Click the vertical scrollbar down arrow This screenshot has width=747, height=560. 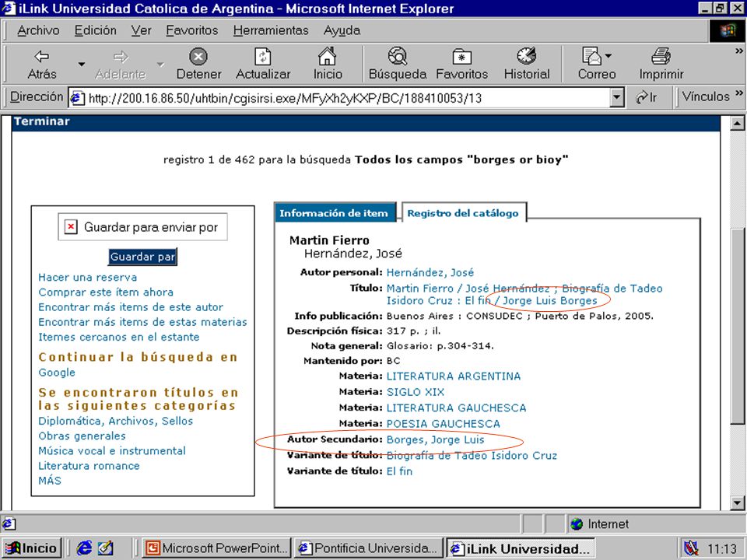[737, 502]
